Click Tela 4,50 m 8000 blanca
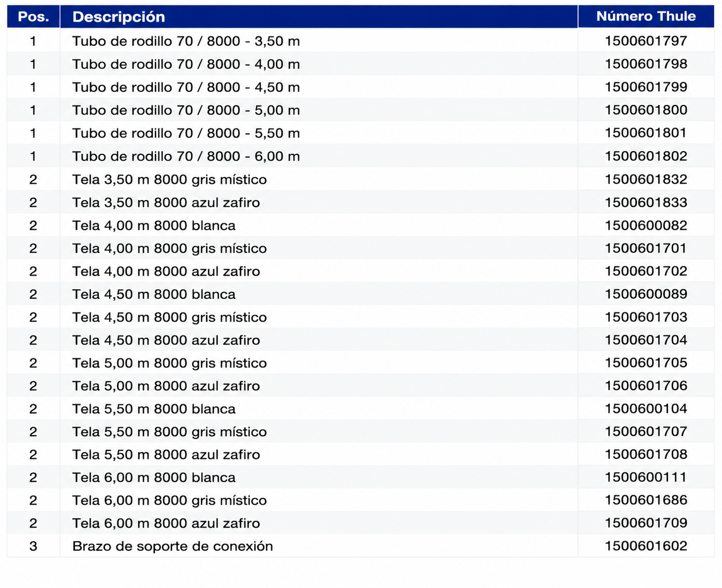 pyautogui.click(x=154, y=294)
